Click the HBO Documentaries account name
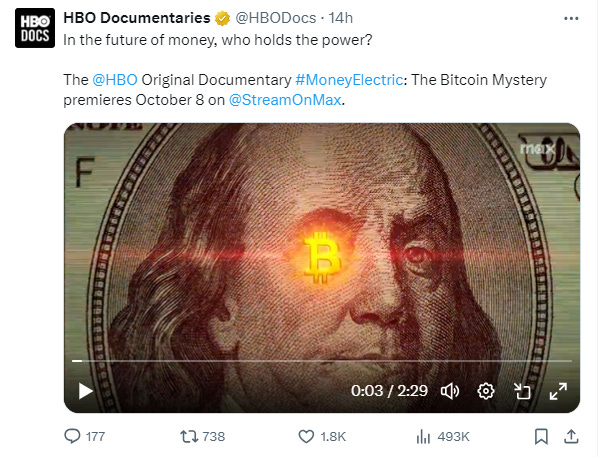 pos(136,18)
